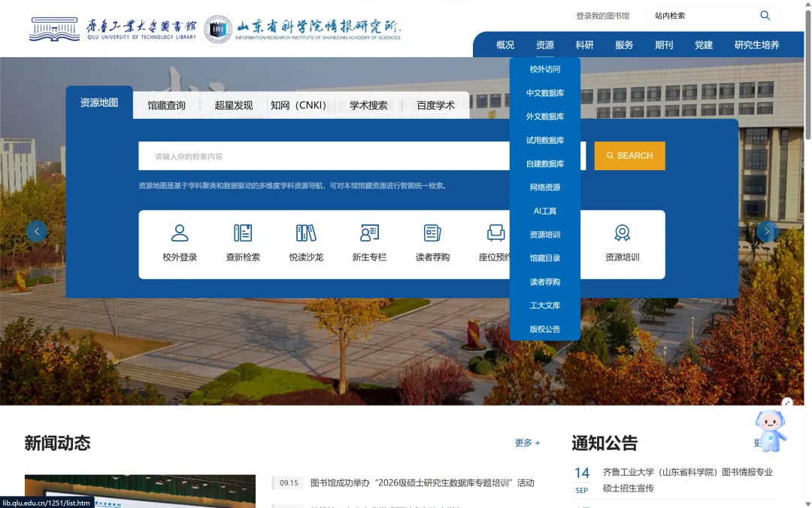Go to previous banner slide arrow
812x508 pixels.
coord(36,231)
